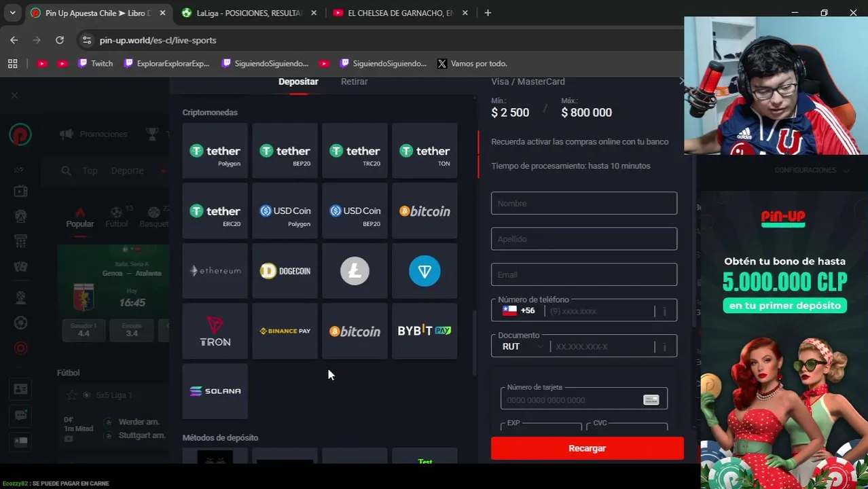This screenshot has height=489, width=868.
Task: Click info icon beside phone number
Action: pos(665,311)
